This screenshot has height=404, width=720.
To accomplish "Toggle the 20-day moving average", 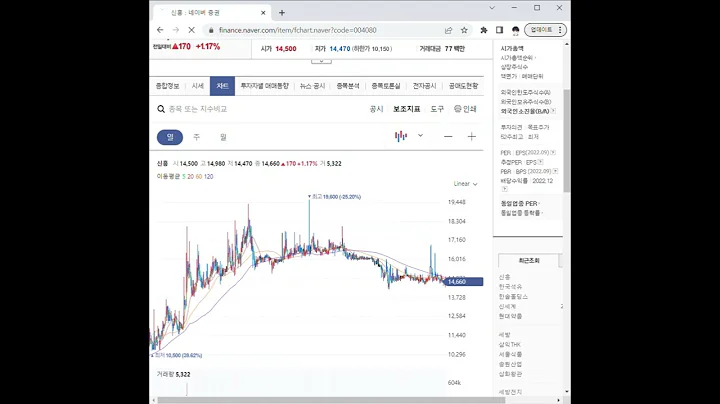I will [190, 176].
